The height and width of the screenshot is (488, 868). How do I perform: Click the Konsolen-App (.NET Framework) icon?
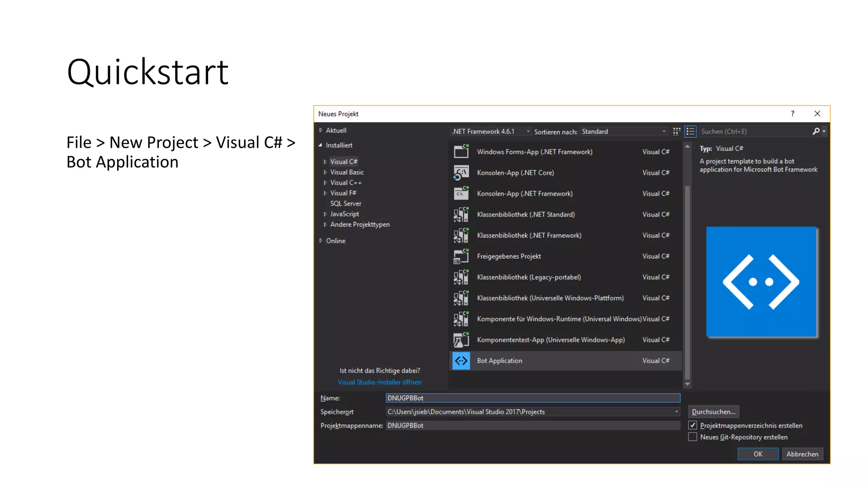tap(461, 193)
